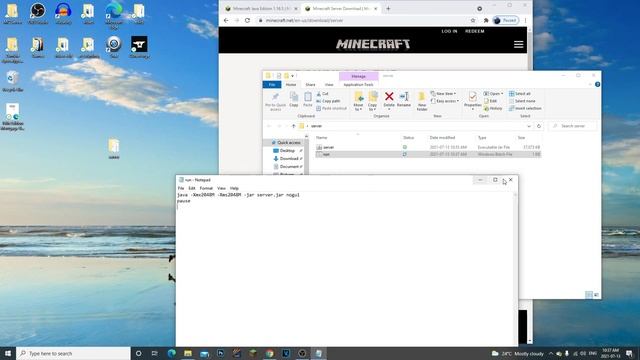Click Pin to Quick access in Explorer ribbon
Viewport: 640px width, 360px height.
[276, 101]
